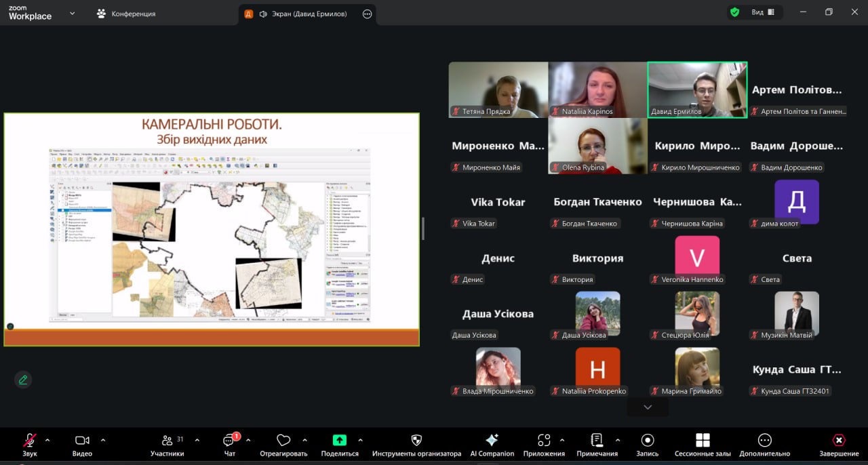Click the annotation pencil icon
This screenshot has height=465, width=868.
coord(23,380)
